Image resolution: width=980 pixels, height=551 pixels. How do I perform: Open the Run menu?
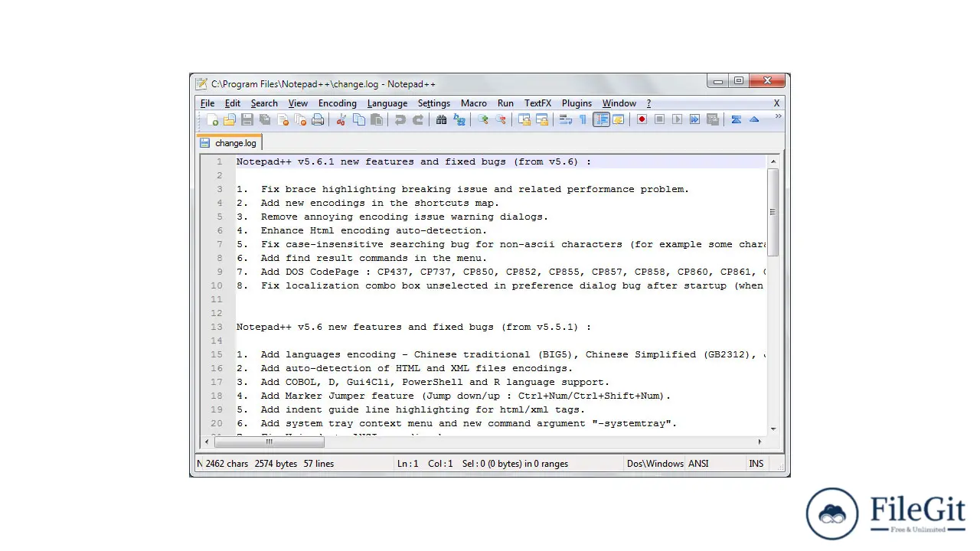pos(505,103)
